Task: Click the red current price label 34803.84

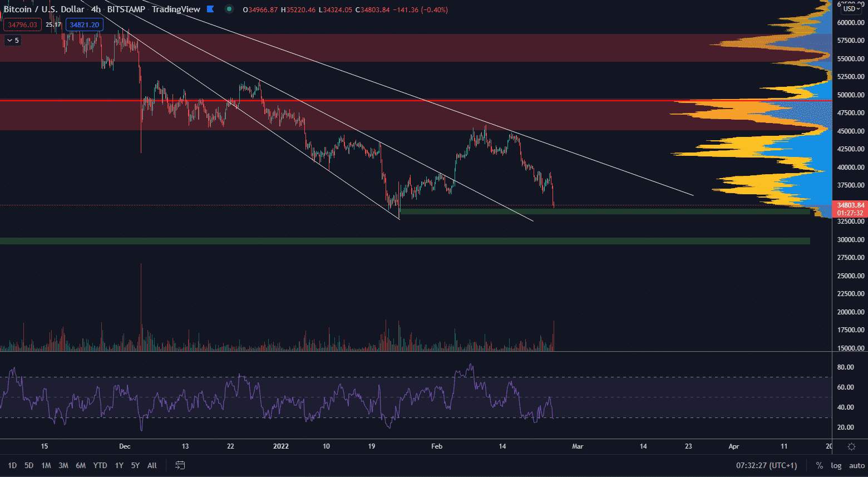Action: click(850, 205)
